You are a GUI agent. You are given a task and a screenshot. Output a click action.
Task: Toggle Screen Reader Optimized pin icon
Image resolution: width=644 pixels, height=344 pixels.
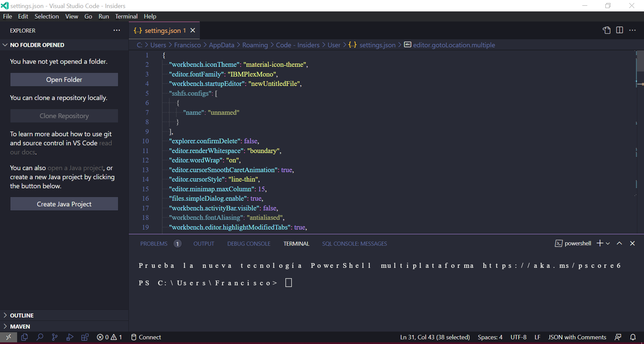(x=619, y=337)
